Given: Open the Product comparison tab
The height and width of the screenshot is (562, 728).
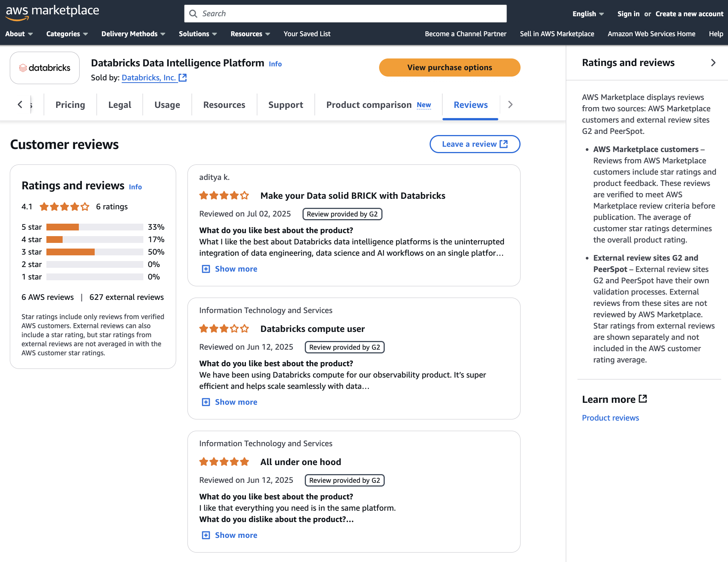Looking at the screenshot, I should click(x=369, y=105).
